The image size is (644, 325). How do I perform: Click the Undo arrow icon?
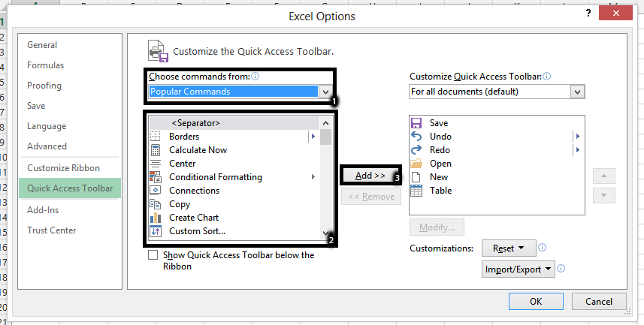click(416, 137)
